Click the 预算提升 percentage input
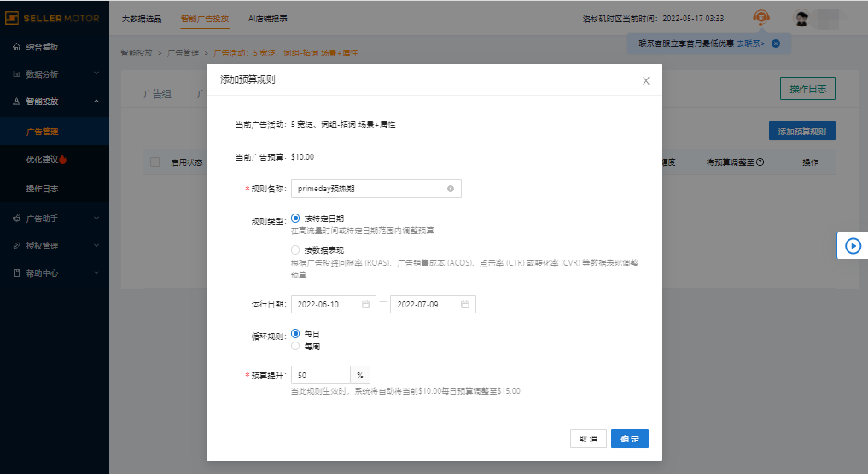 (x=321, y=375)
